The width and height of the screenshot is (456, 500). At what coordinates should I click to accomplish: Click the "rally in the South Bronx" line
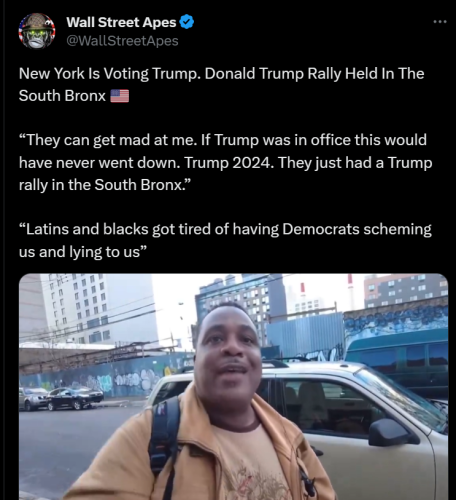point(105,185)
